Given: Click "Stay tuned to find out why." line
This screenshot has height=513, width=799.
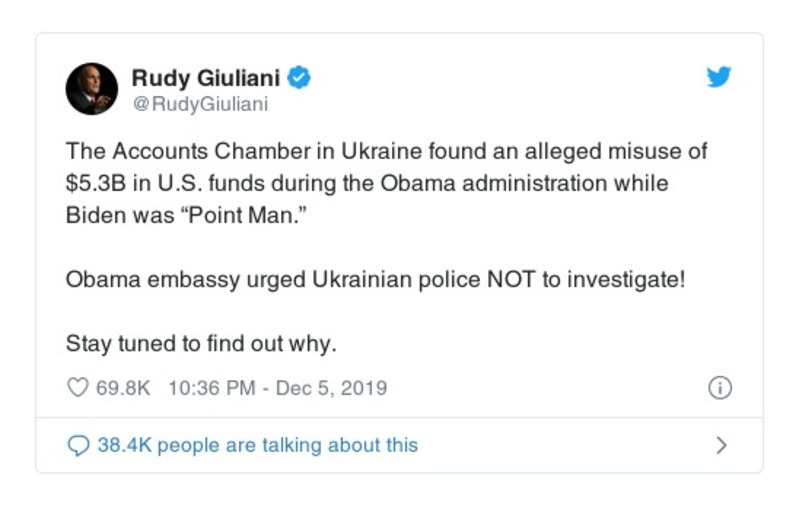Looking at the screenshot, I should 201,343.
